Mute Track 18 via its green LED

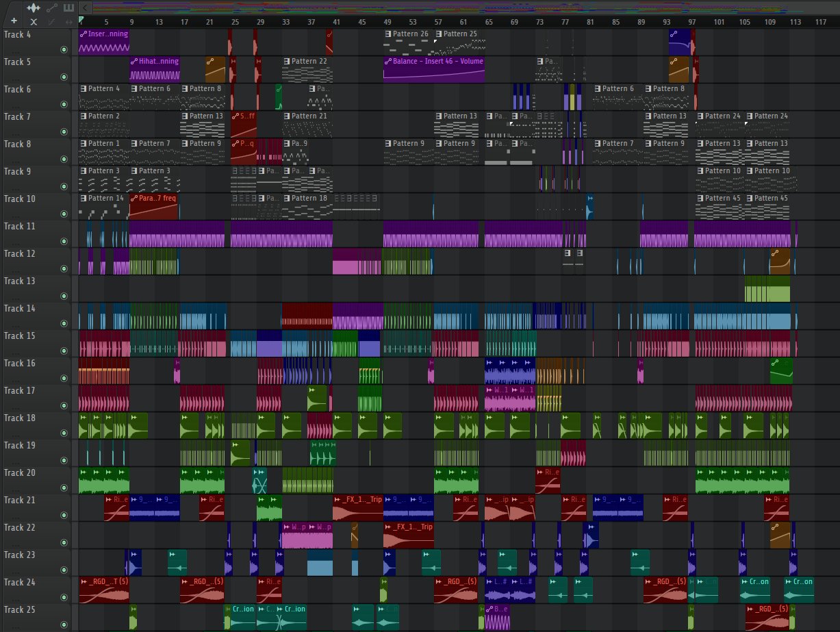[64, 433]
